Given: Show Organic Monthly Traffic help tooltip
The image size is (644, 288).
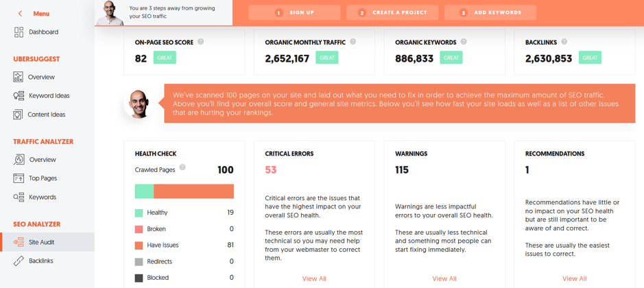Looking at the screenshot, I should point(353,42).
